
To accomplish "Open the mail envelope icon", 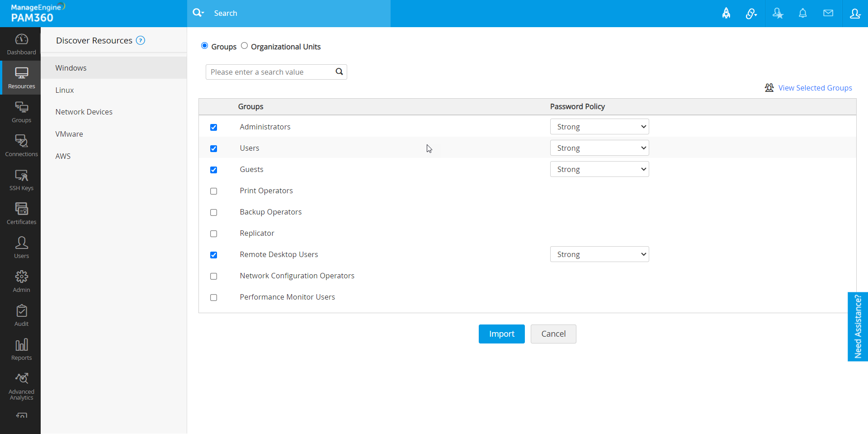I will (x=828, y=14).
